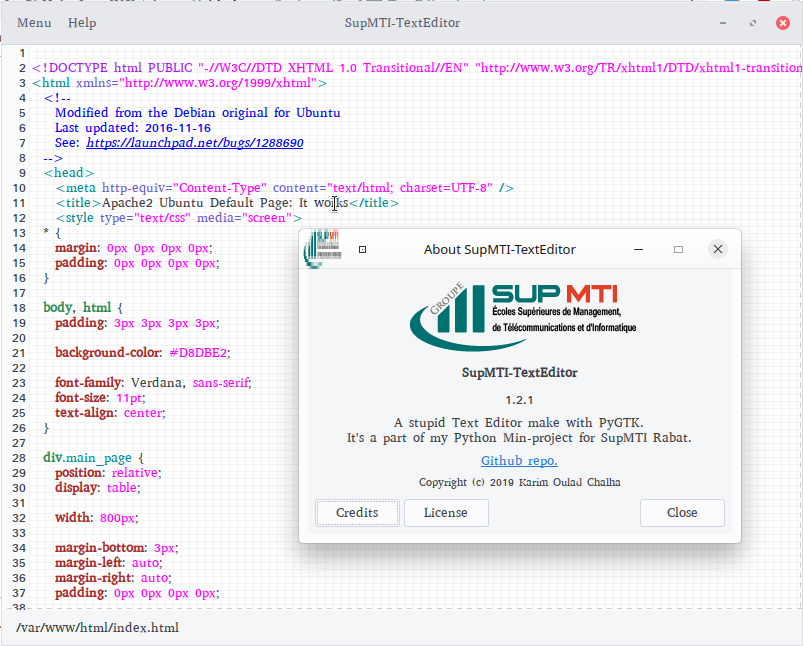Click 'Last updated: 2016-11-16' comment line

(x=133, y=128)
